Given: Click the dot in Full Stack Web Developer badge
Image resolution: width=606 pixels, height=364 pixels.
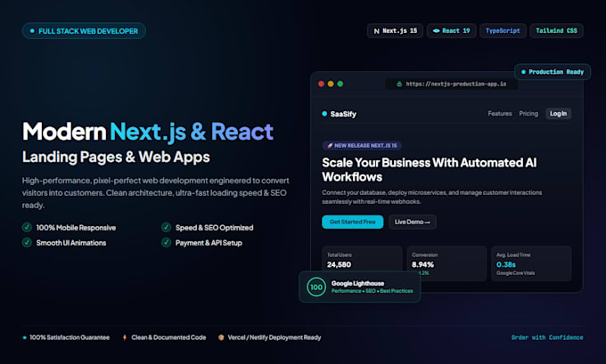Looking at the screenshot, I should (x=32, y=31).
